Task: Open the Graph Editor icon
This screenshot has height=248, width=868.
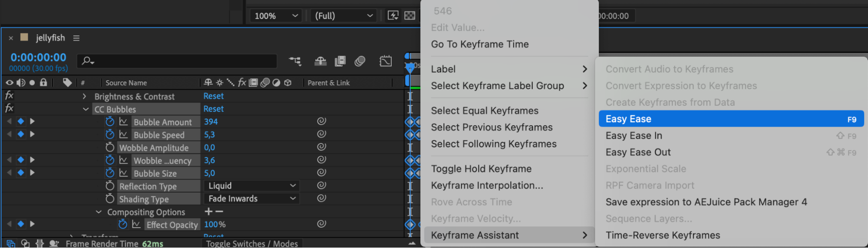Action: (x=385, y=61)
